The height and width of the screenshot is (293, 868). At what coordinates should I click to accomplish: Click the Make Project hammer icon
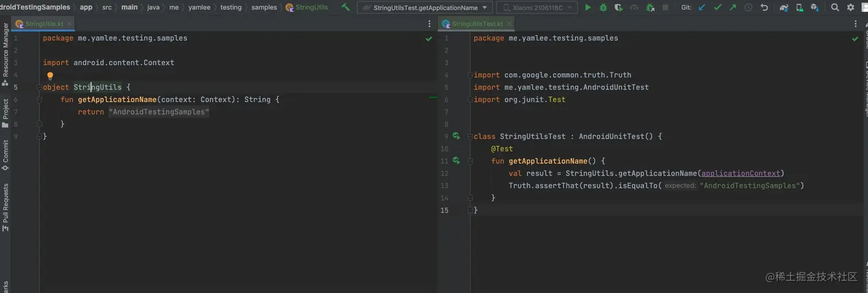346,7
